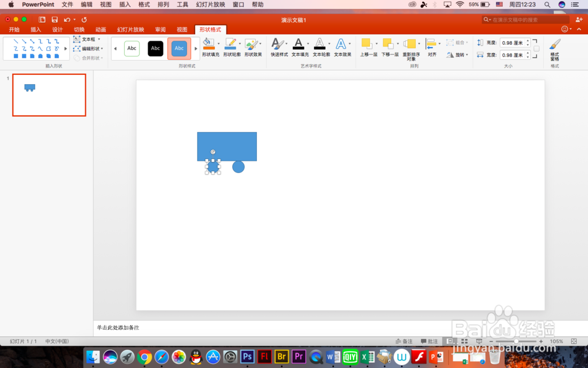Click Reorder Objects (重新排序对象) icon
This screenshot has width=588, height=368.
click(409, 44)
